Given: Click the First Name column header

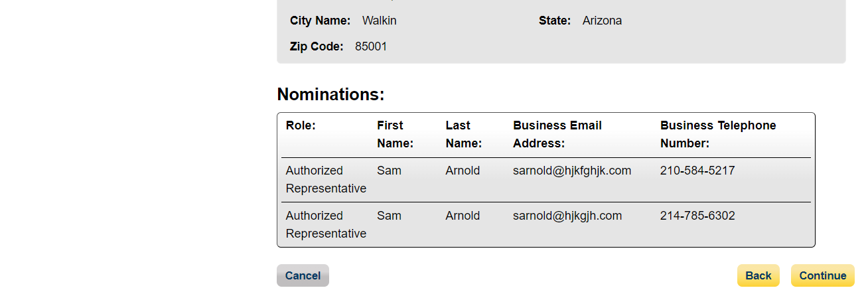Looking at the screenshot, I should (395, 134).
